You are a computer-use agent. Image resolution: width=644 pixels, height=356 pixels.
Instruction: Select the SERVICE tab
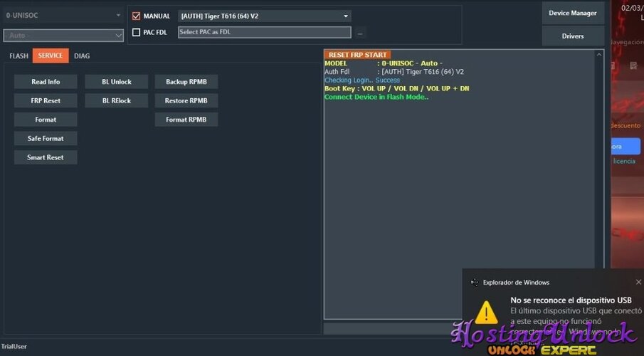[x=51, y=56]
